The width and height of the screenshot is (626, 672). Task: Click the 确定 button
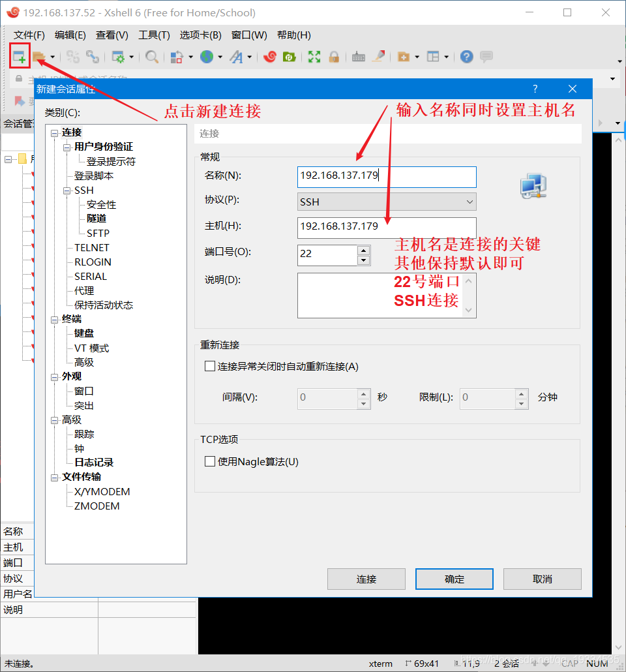pyautogui.click(x=455, y=579)
